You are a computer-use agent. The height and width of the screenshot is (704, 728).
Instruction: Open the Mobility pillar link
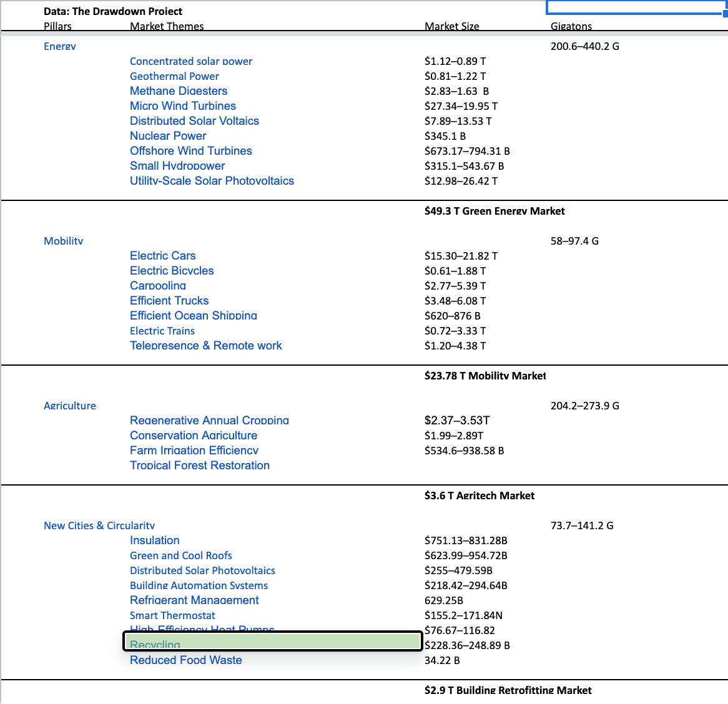(63, 241)
